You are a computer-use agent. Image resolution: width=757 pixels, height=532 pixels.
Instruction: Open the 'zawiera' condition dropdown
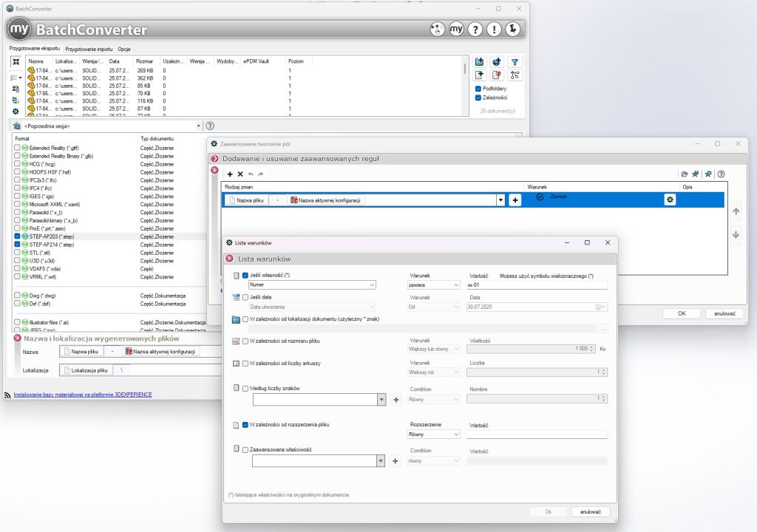click(x=433, y=285)
